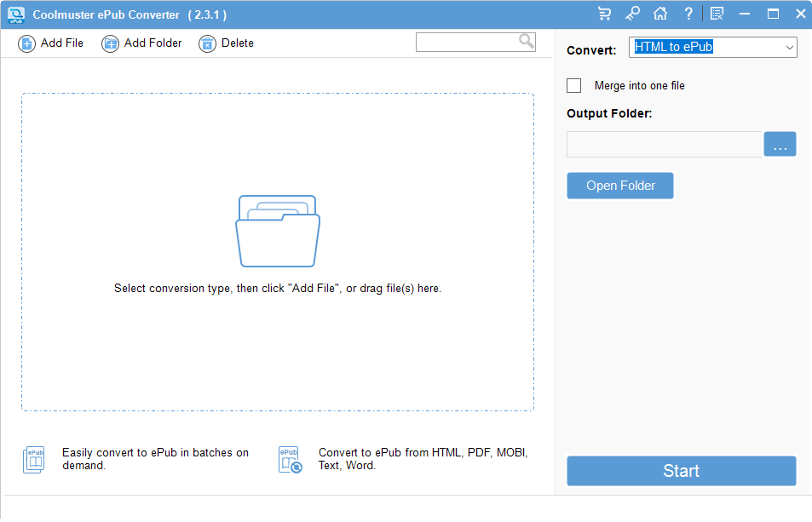The image size is (812, 522).
Task: Enable Merge into one file
Action: pos(574,85)
